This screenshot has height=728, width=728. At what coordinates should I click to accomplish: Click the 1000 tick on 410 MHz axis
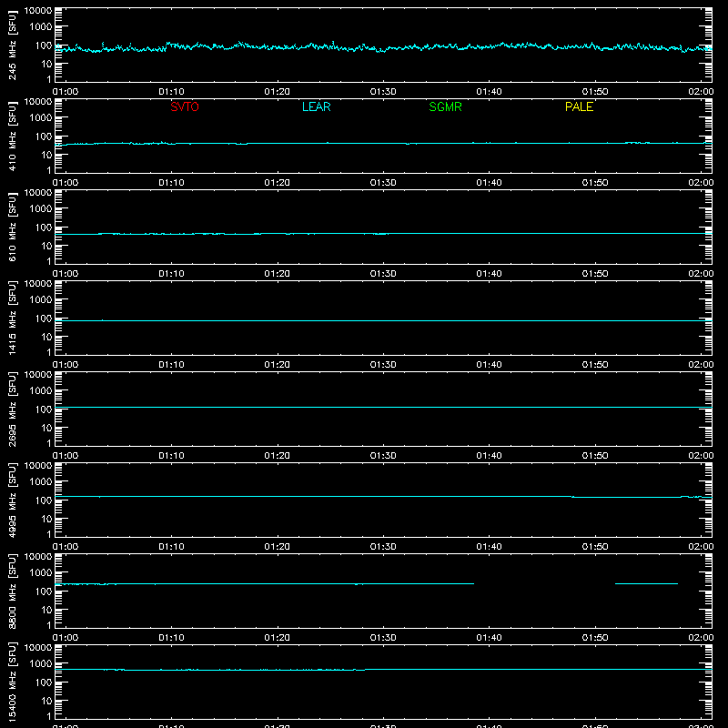point(41,118)
